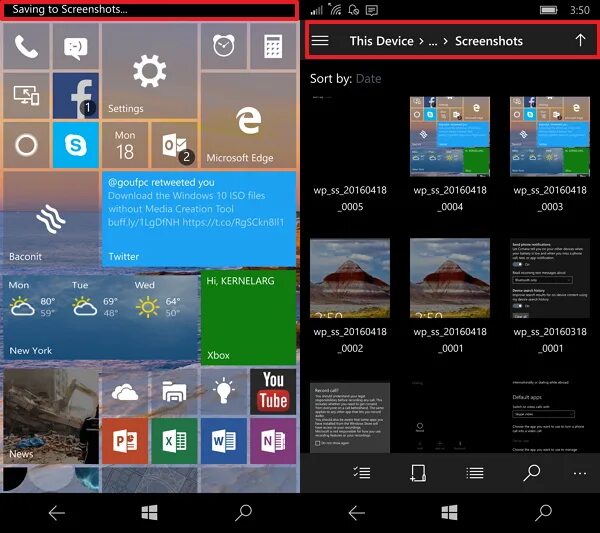Switch to list view icon
The image size is (600, 533).
(x=474, y=473)
